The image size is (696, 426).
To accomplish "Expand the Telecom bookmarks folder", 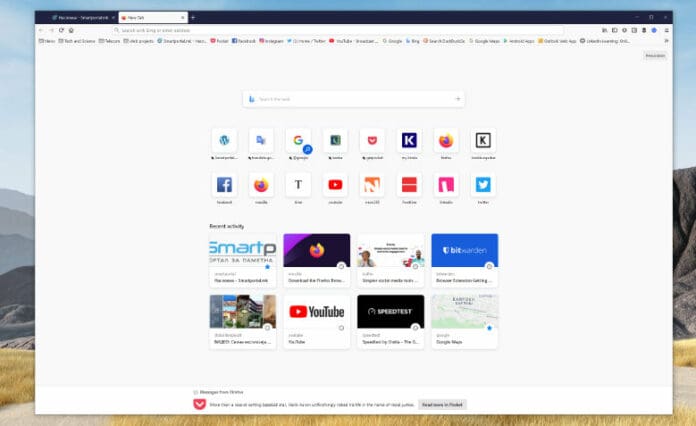I will click(x=108, y=41).
